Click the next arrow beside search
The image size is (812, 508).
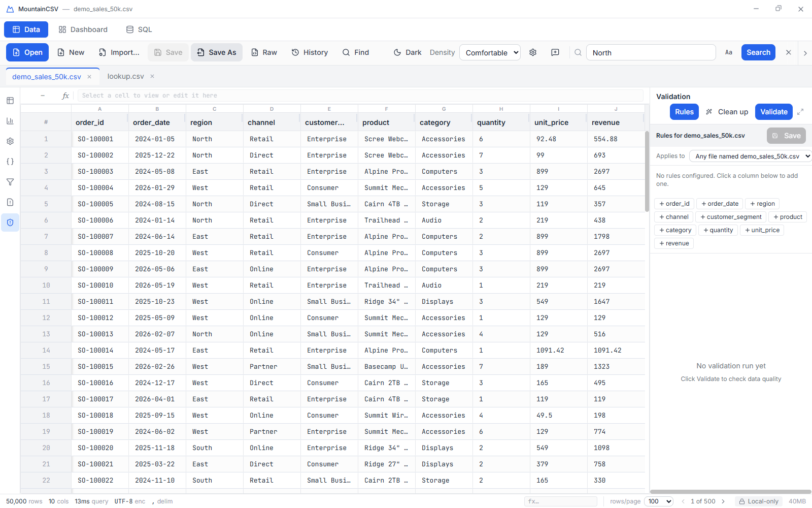(805, 53)
